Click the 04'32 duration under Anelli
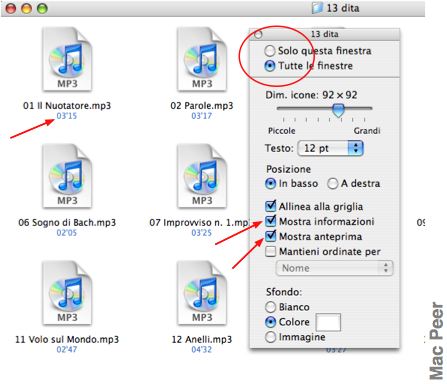The image size is (447, 384). (201, 349)
